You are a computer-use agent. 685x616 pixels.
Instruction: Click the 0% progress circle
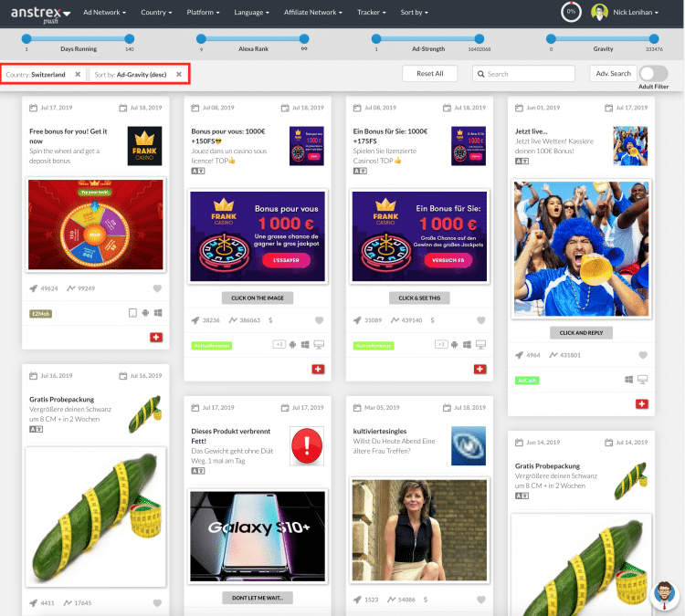click(x=571, y=12)
